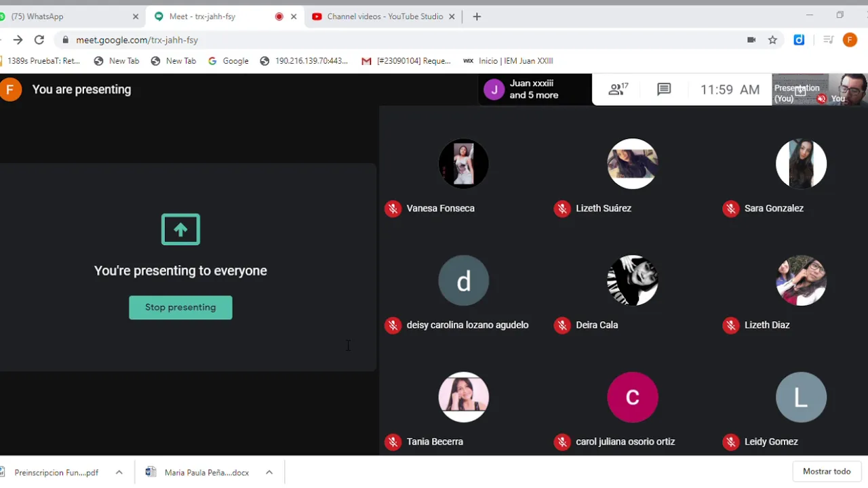868x488 pixels.
Task: Bookmark this page with the star icon
Action: coord(772,40)
